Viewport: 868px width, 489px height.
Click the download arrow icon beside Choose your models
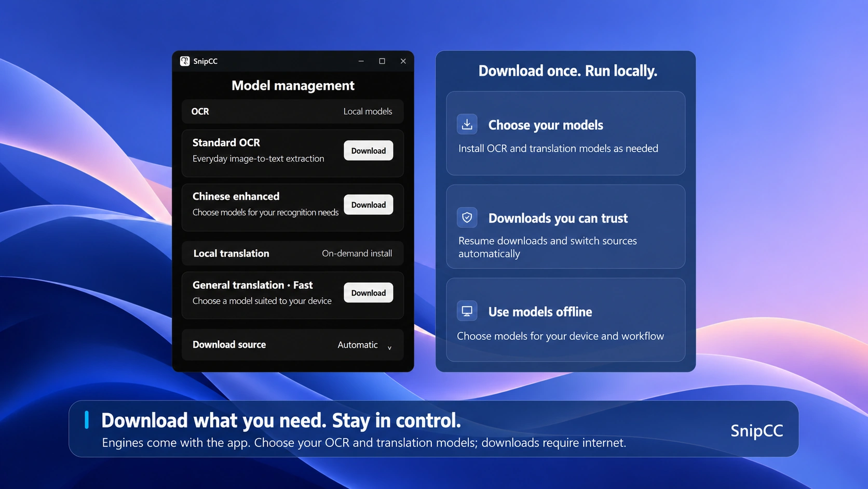467,124
